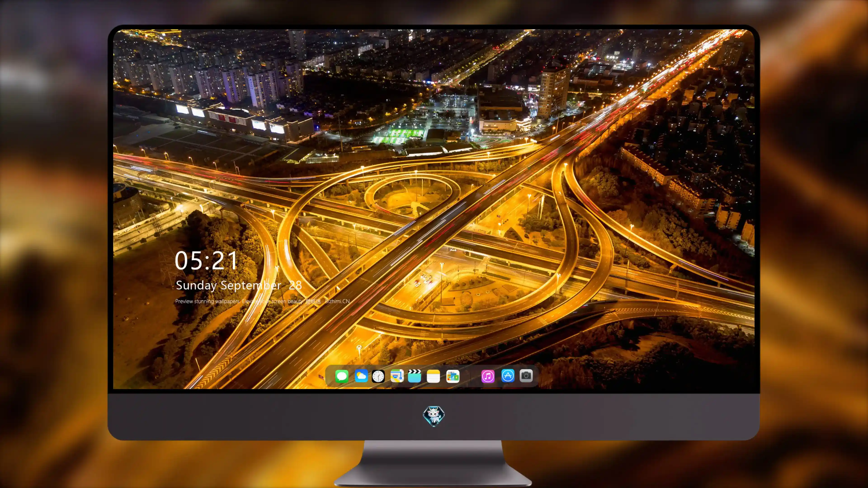Launch the Videos clapperboard app
868x488 pixels.
pos(415,376)
